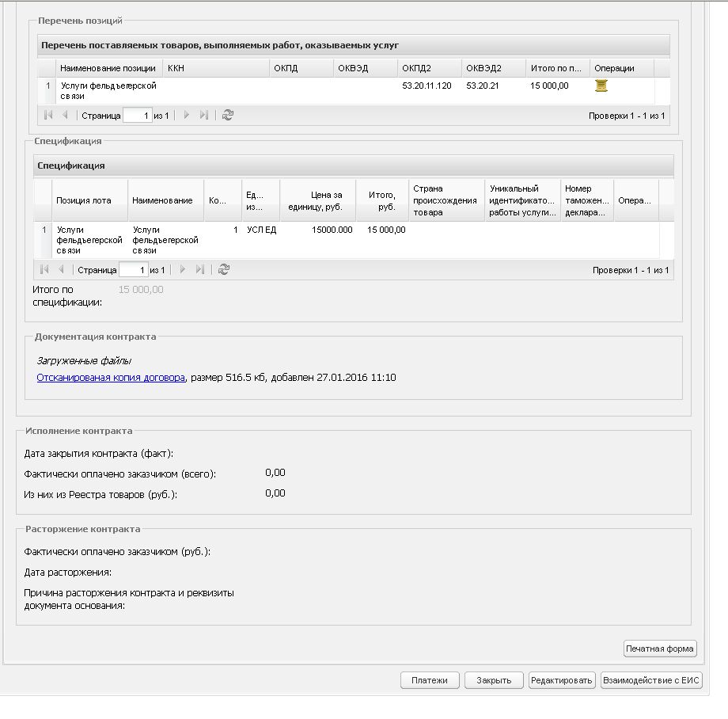The width and height of the screenshot is (728, 719).
Task: Select Услуги фельдъегерской связи in Перечень позиций row
Action: point(108,91)
